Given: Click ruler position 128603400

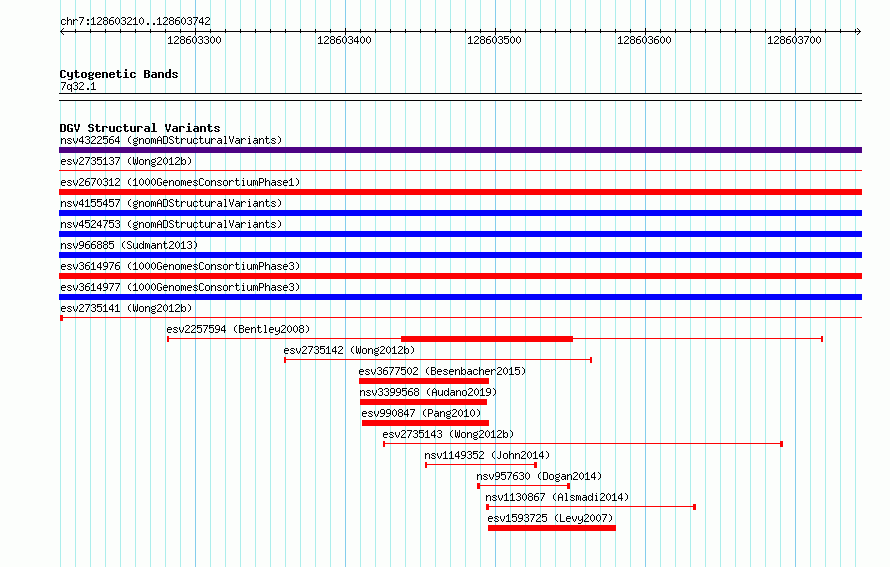Looking at the screenshot, I should pyautogui.click(x=344, y=40).
